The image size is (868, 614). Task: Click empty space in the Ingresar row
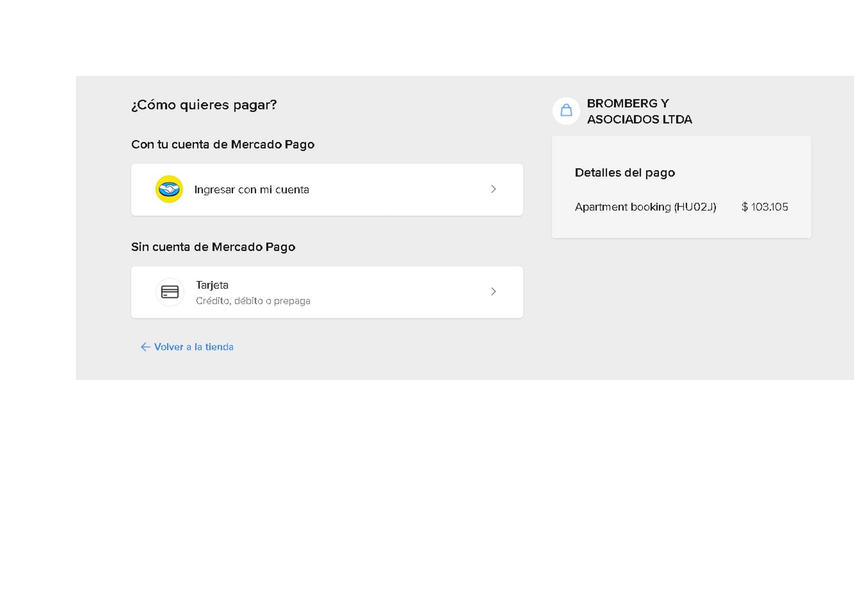click(x=398, y=190)
